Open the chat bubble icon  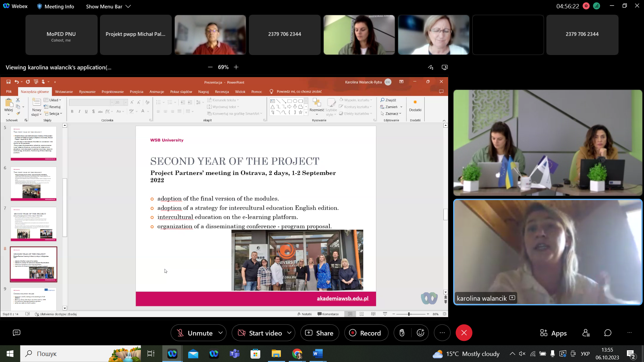click(x=608, y=333)
